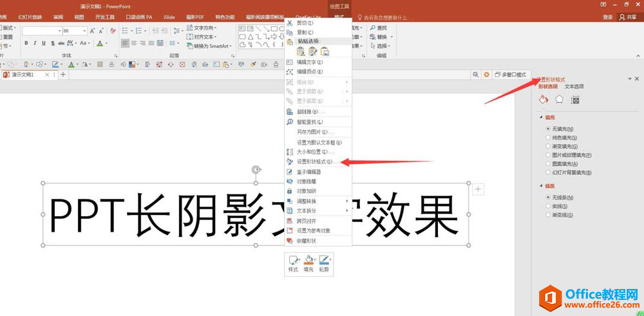Select the 渐变填充 gradient fill option
644x316 pixels.
[547, 147]
